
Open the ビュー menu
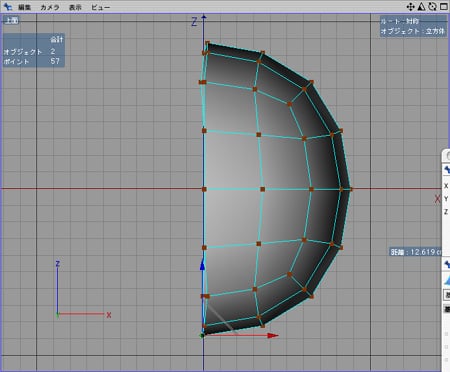coord(100,7)
